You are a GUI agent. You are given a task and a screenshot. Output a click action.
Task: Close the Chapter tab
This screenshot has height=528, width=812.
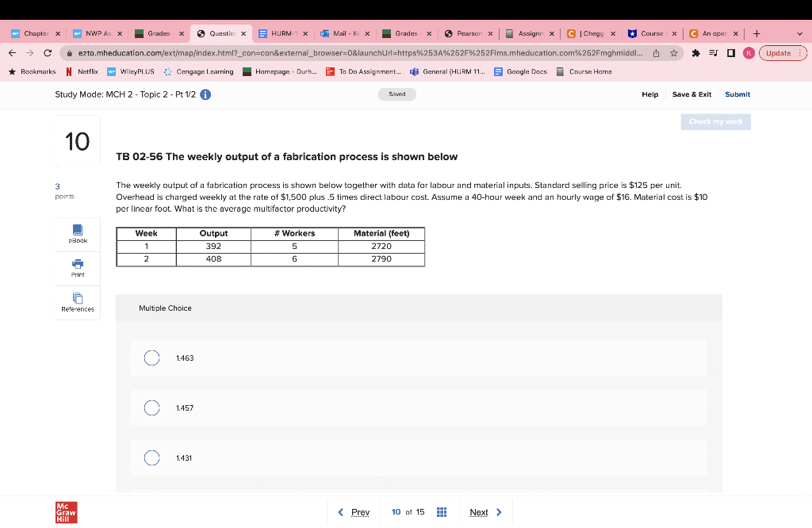click(x=57, y=33)
